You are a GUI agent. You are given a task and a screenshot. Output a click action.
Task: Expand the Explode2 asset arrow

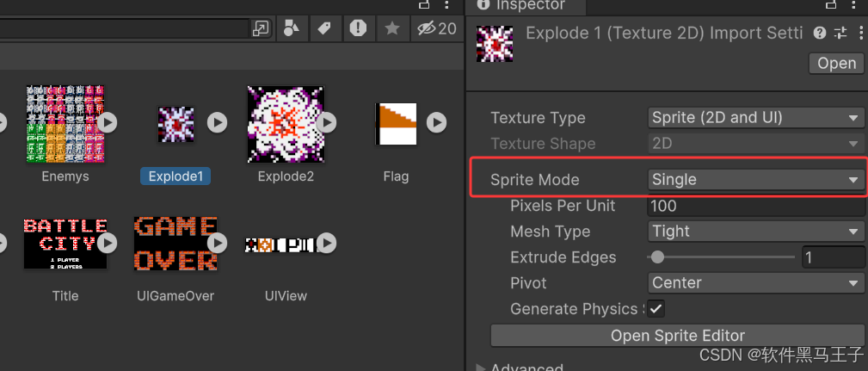pos(327,122)
